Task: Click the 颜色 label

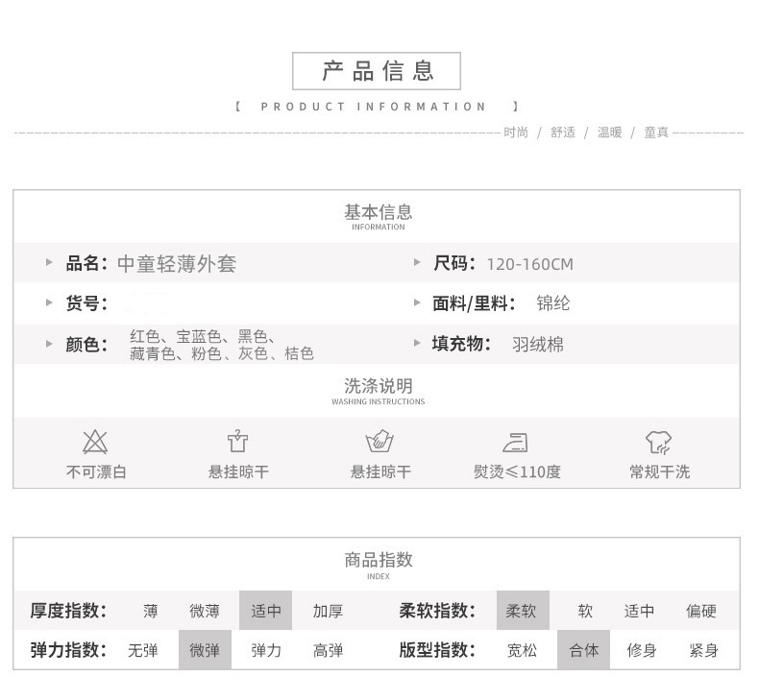Action: click(86, 345)
